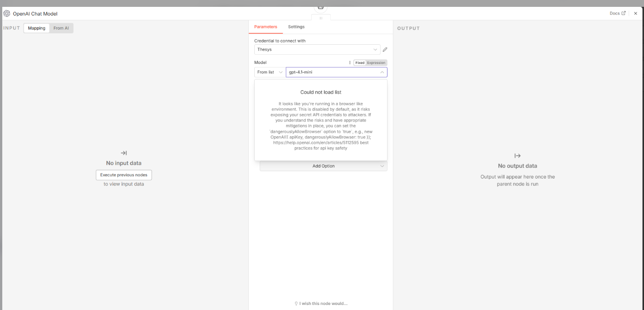Click the No output data text
Image resolution: width=644 pixels, height=310 pixels.
tap(518, 166)
